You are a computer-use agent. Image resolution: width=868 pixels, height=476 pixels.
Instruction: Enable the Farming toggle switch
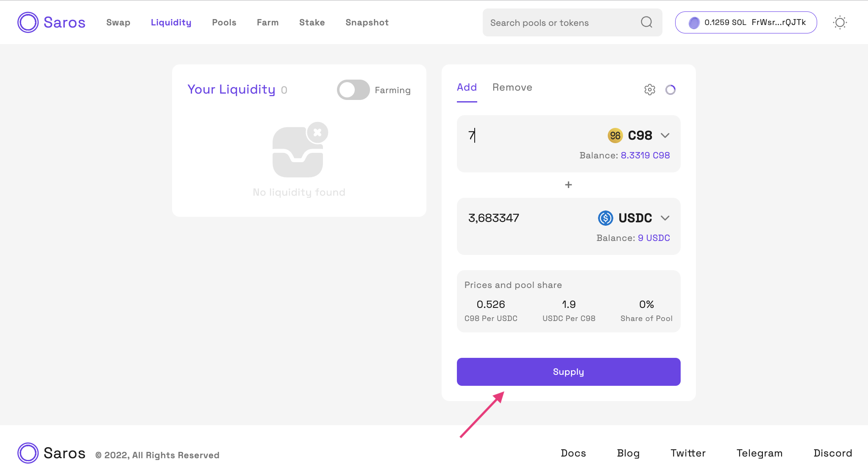353,90
